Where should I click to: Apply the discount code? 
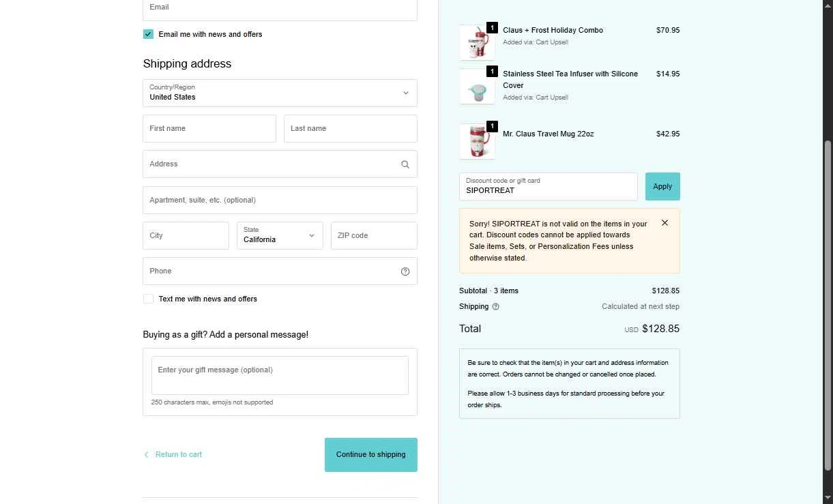click(662, 186)
